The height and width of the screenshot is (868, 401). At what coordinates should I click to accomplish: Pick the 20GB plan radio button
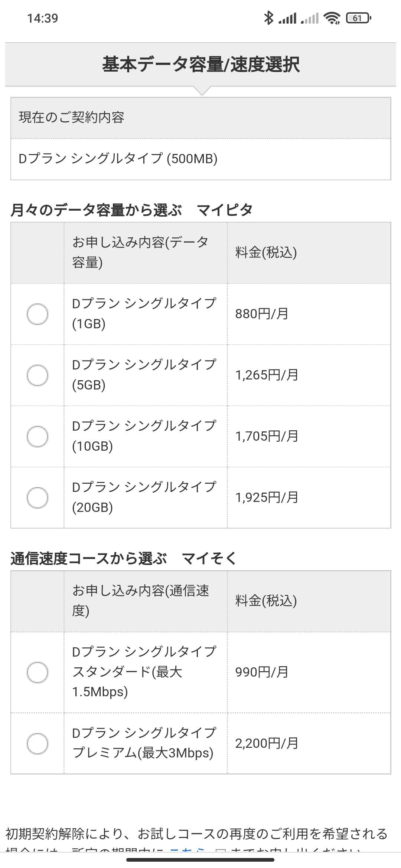coord(38,497)
